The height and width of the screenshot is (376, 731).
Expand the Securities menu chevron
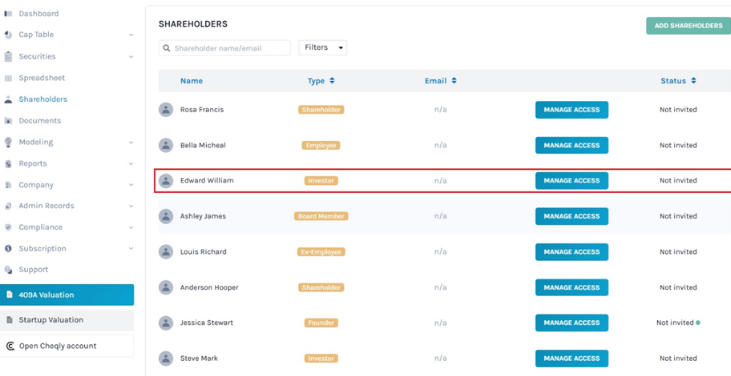point(131,56)
